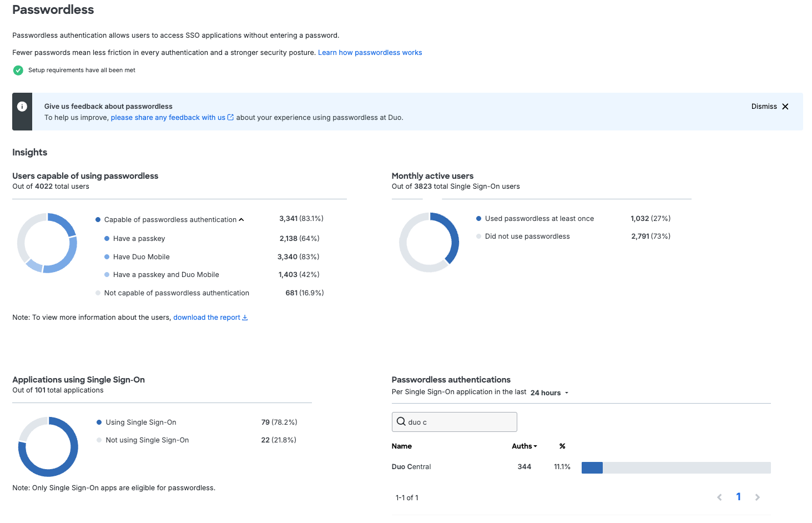
Task: Go to next page arrow in pagination
Action: click(758, 497)
